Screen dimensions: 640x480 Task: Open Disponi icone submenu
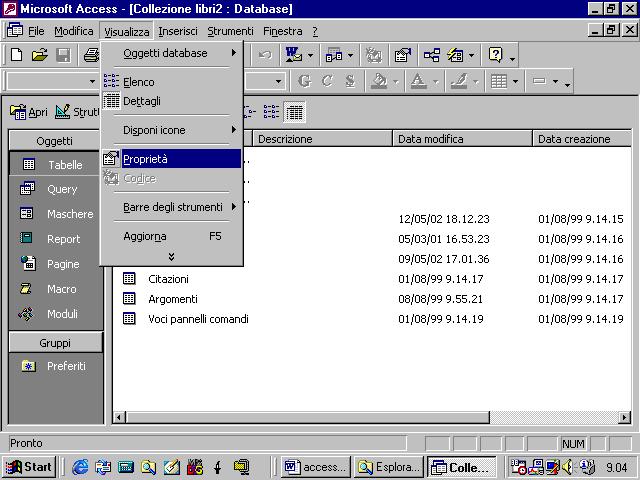(171, 130)
